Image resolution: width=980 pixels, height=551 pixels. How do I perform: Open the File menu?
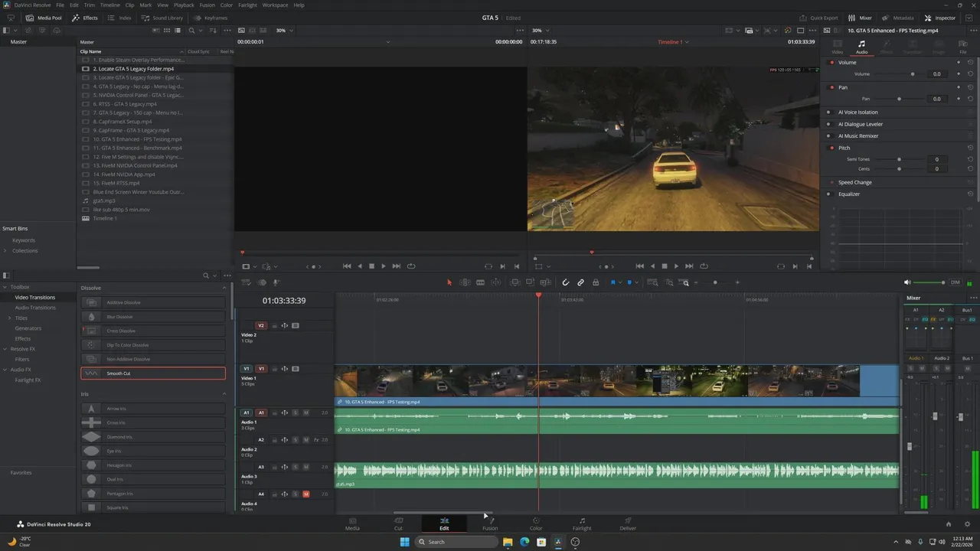click(60, 5)
